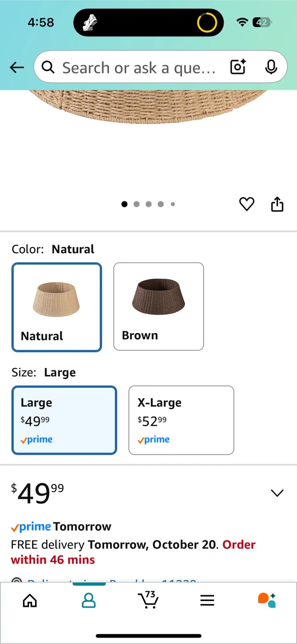Expand the price details chevron

pyautogui.click(x=277, y=493)
